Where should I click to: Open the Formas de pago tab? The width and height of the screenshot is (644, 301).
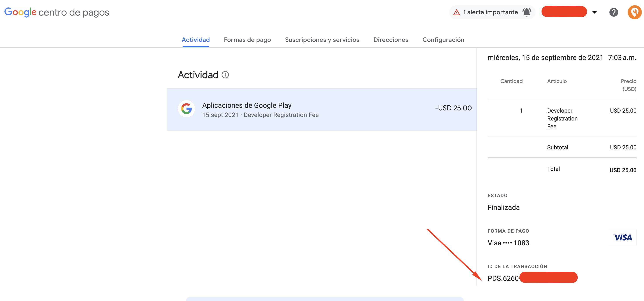247,40
